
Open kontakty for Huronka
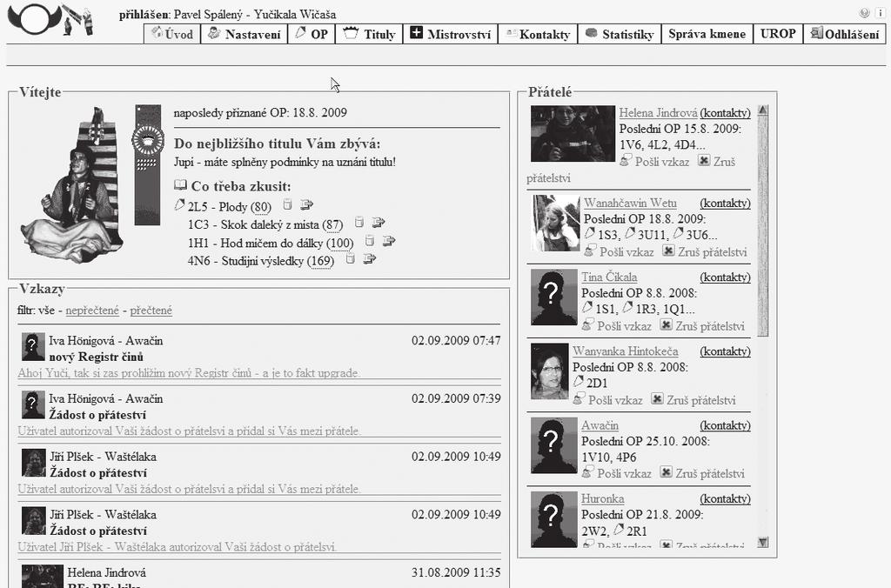tap(725, 498)
